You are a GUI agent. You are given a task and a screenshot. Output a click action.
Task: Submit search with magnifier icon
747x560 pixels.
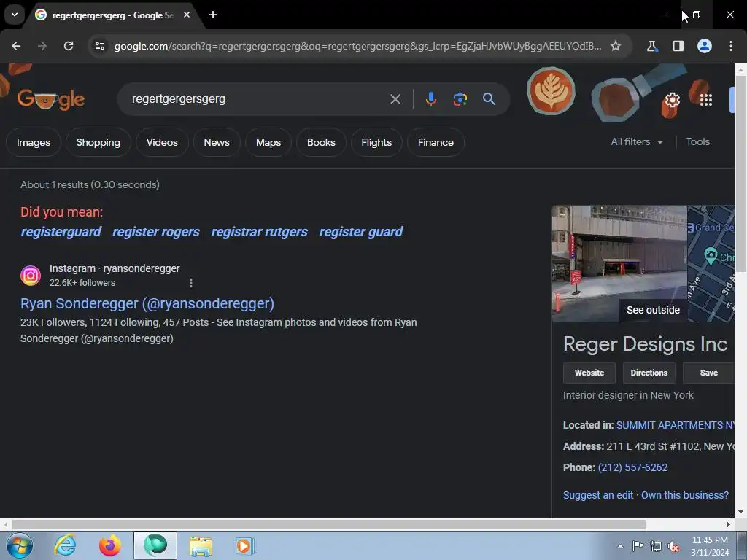coord(489,99)
